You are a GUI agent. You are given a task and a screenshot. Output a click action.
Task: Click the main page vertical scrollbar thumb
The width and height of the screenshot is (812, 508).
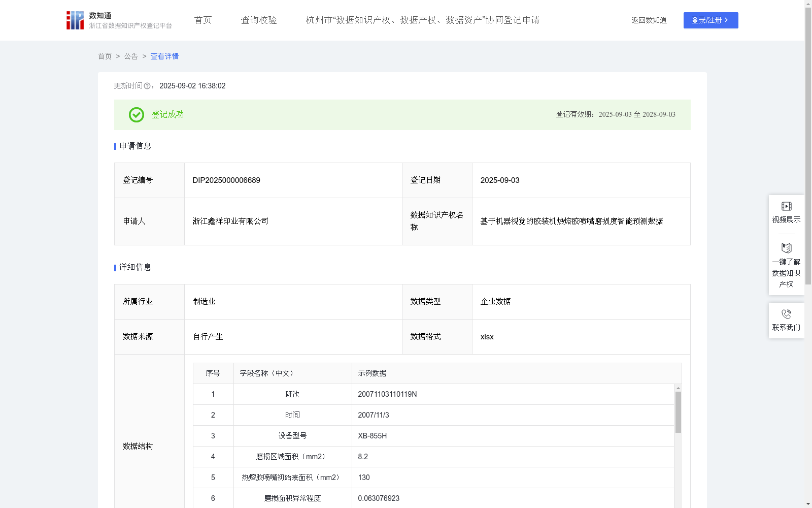[x=808, y=146]
